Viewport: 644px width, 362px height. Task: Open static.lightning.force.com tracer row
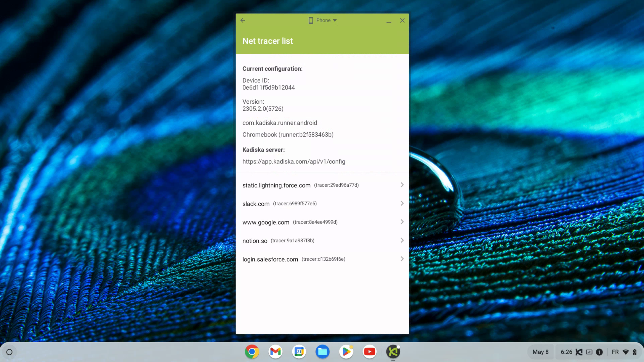click(322, 185)
